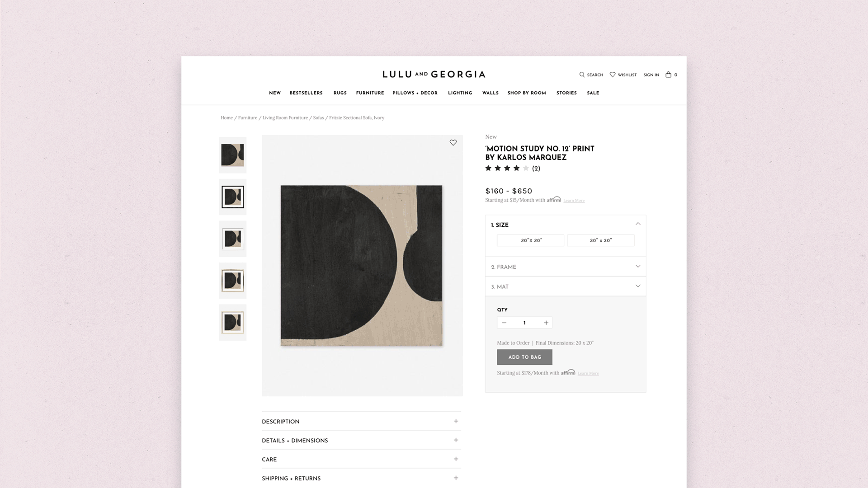Expand Description with the plus icon

point(456,421)
